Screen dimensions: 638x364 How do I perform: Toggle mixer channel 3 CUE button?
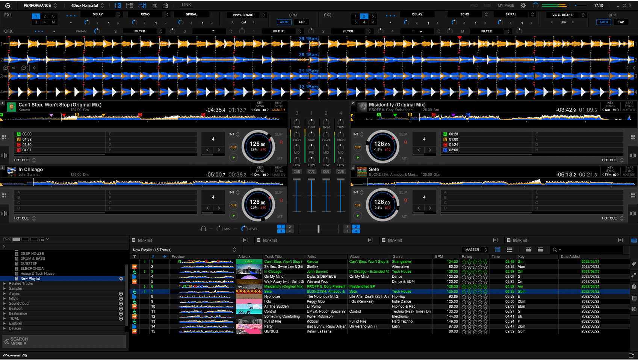pyautogui.click(x=297, y=171)
